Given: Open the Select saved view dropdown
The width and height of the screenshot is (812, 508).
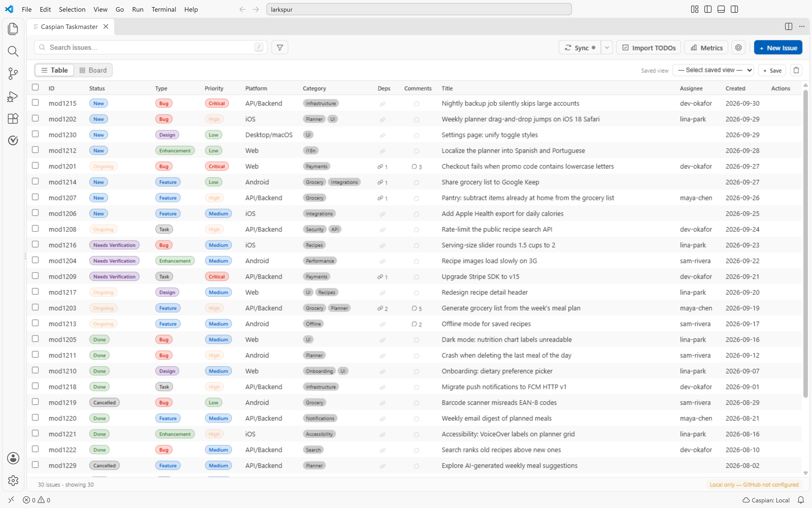Looking at the screenshot, I should (x=713, y=70).
